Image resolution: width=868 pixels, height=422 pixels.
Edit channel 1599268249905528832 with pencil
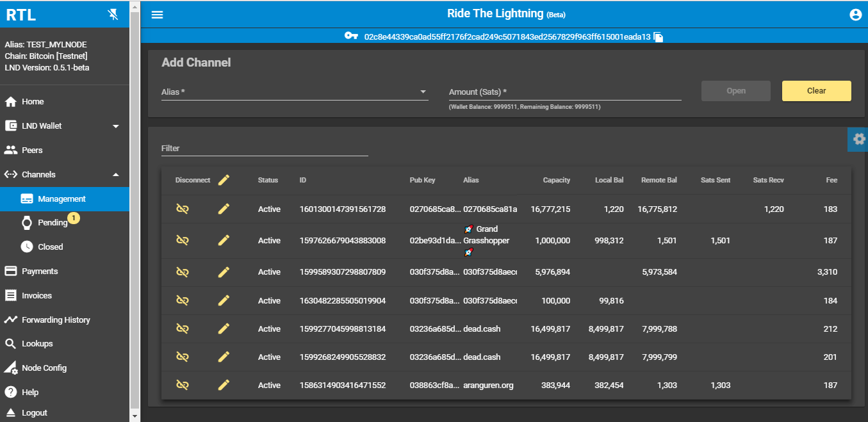coord(224,357)
